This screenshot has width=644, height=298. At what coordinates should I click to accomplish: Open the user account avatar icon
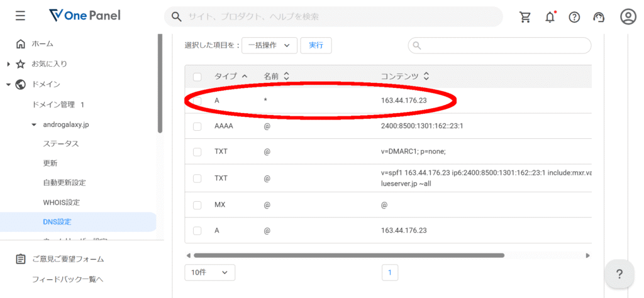point(628,17)
